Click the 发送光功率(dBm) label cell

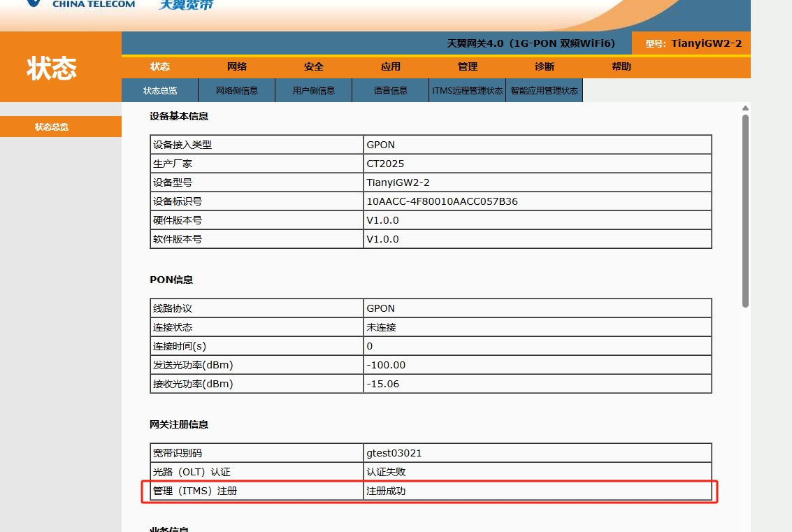tap(257, 365)
